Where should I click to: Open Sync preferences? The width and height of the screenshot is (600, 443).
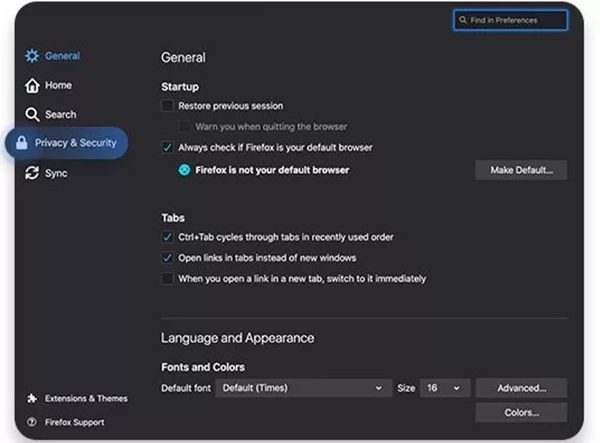click(x=46, y=173)
